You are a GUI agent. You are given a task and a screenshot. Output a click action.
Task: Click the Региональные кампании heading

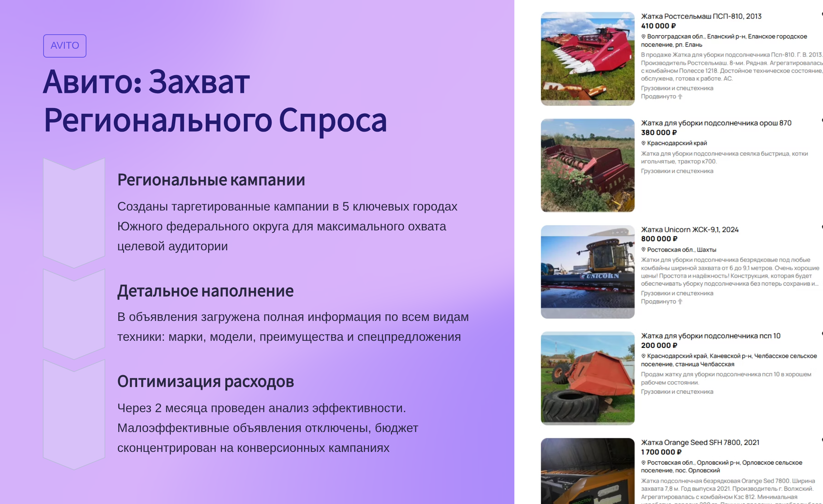211,180
